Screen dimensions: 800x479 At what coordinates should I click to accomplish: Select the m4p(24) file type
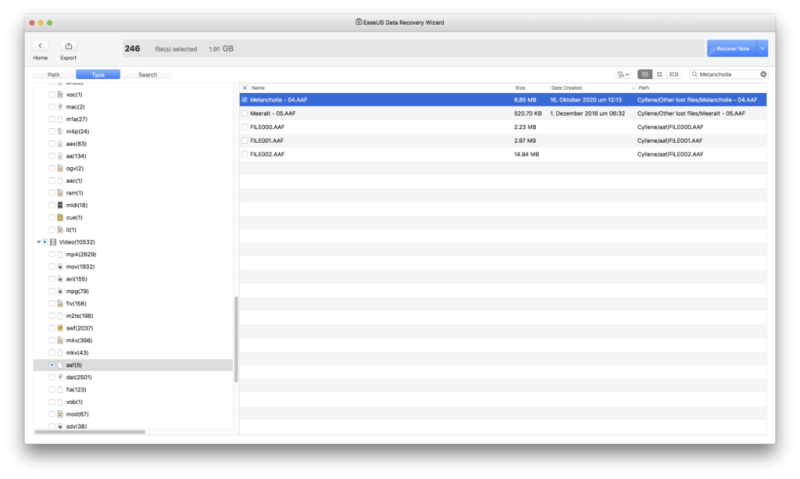[x=78, y=132]
